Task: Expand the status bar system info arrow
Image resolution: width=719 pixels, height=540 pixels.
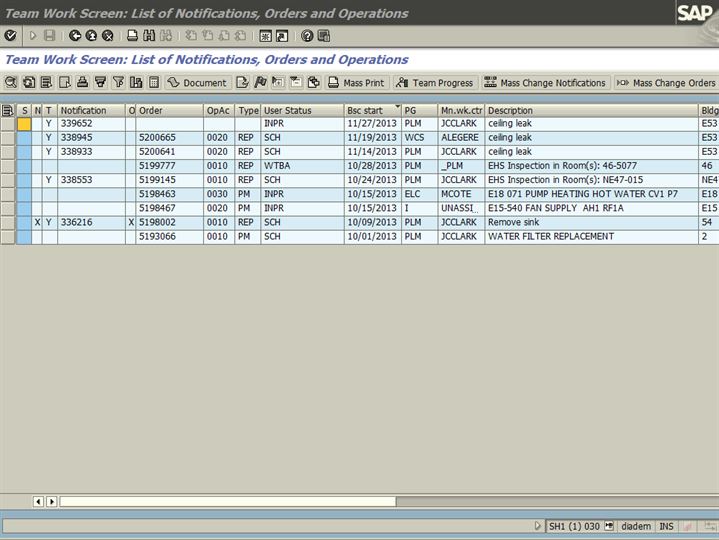Action: point(538,526)
